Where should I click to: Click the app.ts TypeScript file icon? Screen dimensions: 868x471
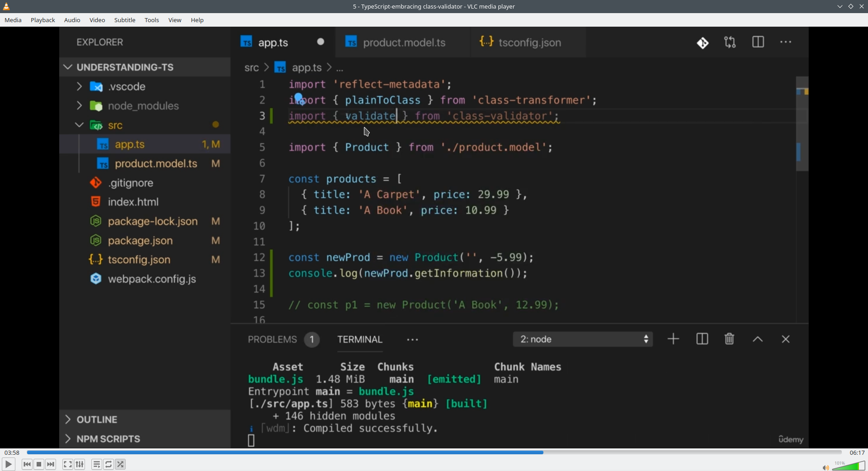coord(103,145)
